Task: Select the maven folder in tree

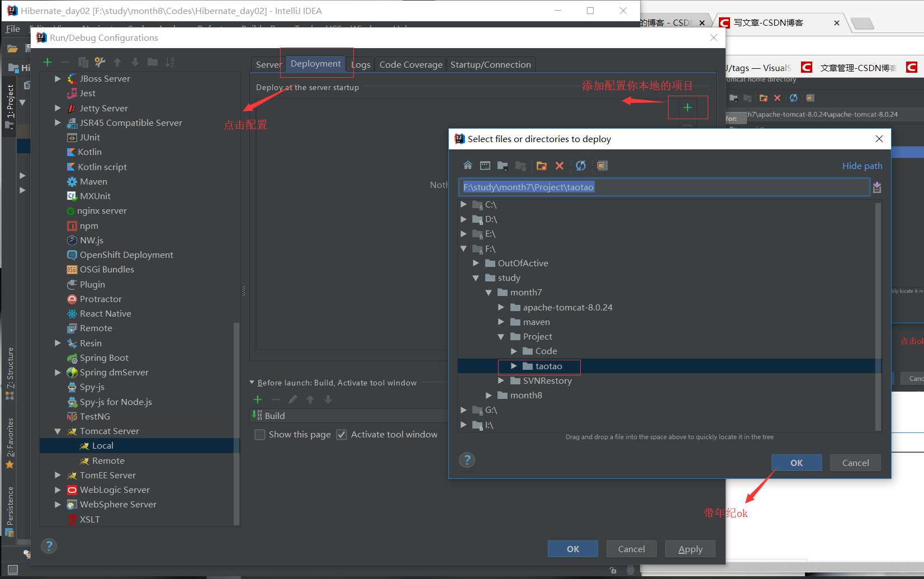Action: (x=536, y=322)
